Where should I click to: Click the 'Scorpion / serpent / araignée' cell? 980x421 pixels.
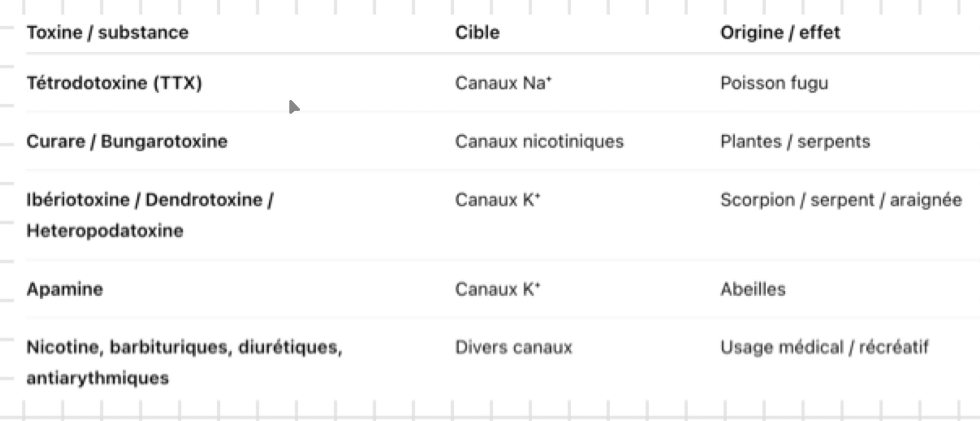pos(841,200)
